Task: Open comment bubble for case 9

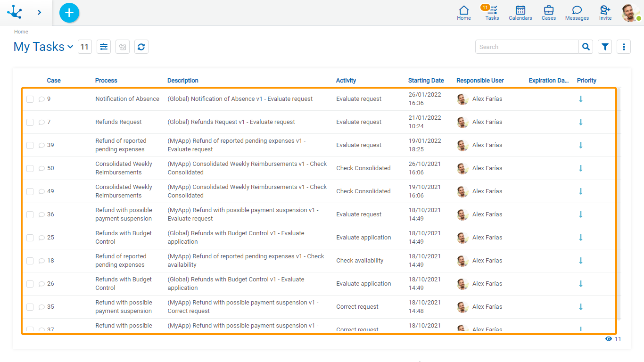Action: (41, 99)
